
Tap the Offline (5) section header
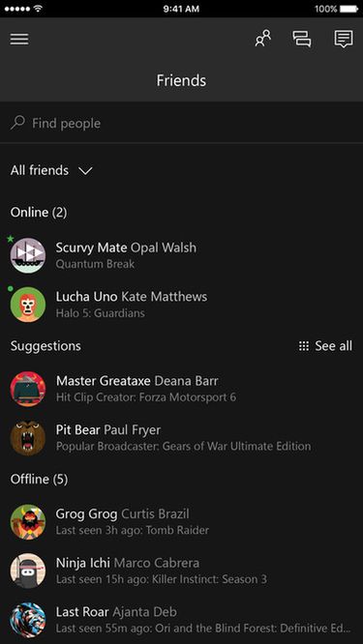click(39, 479)
